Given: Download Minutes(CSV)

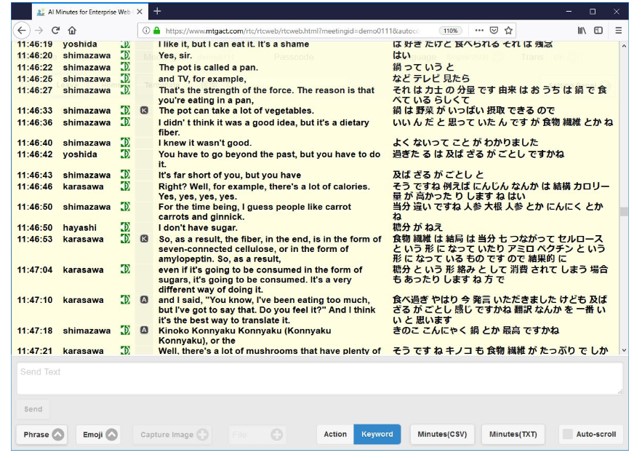Looking at the screenshot, I should point(442,434).
